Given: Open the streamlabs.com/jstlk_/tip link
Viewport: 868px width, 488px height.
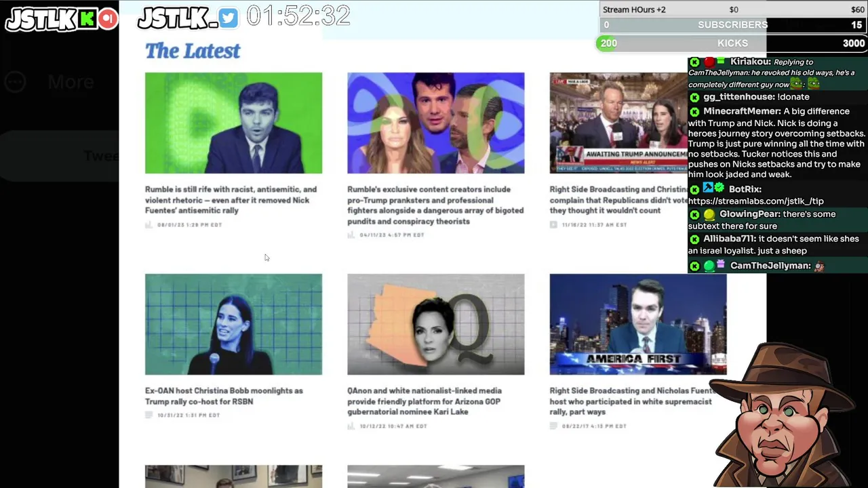Looking at the screenshot, I should click(x=755, y=201).
